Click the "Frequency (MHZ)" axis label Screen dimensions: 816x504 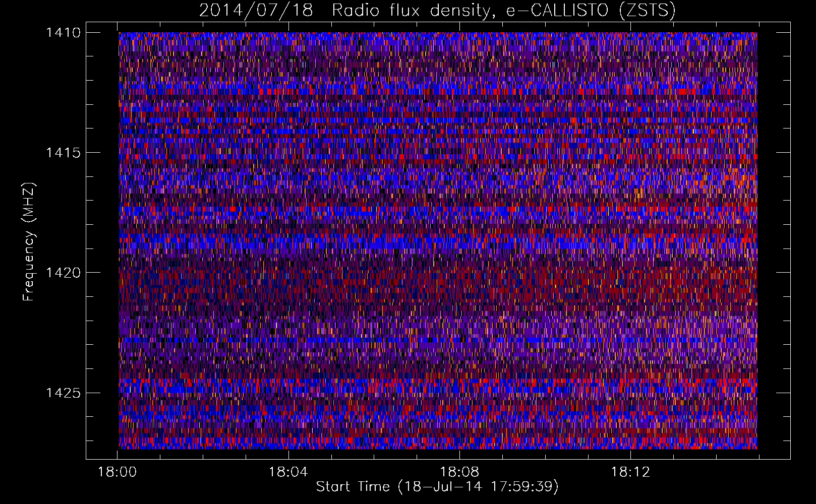tap(29, 242)
